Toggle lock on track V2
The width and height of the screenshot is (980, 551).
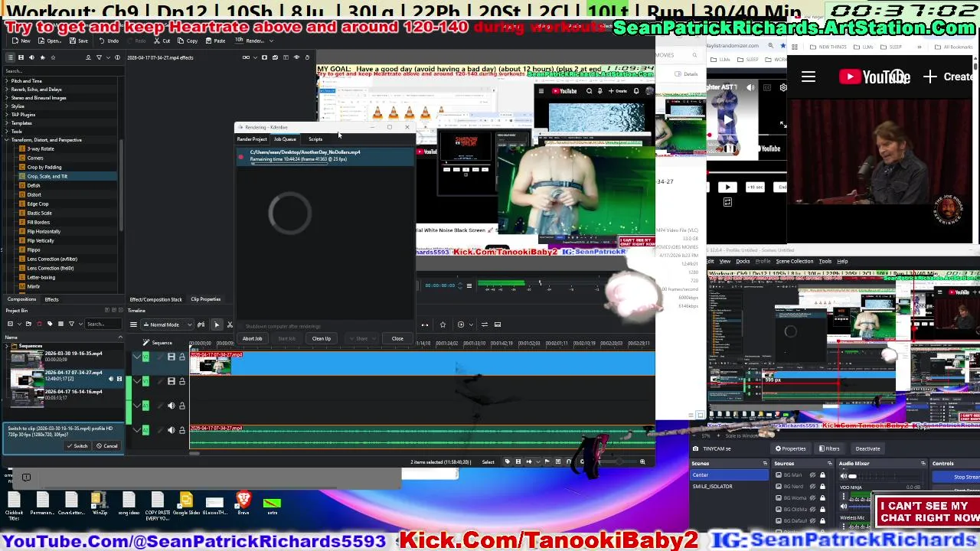click(x=182, y=357)
